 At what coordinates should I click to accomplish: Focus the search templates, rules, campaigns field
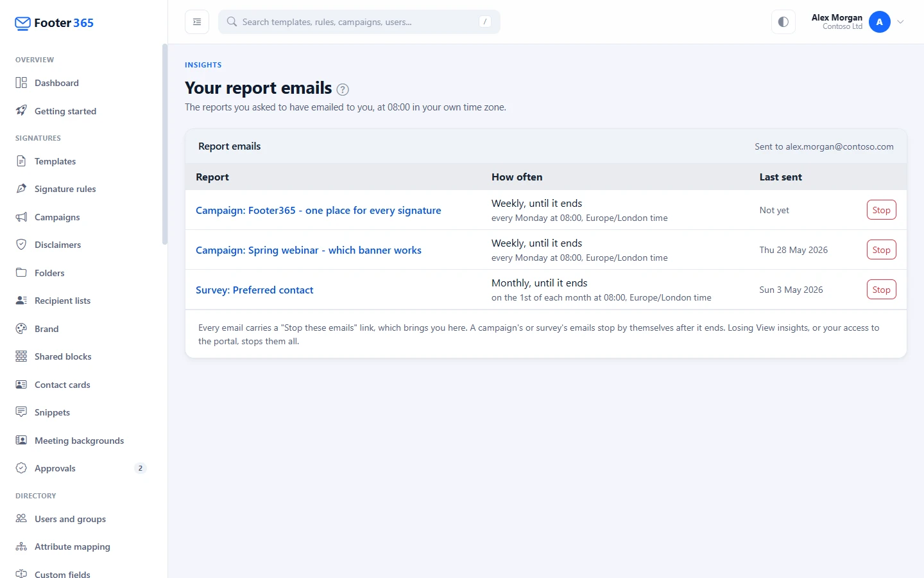tap(359, 22)
